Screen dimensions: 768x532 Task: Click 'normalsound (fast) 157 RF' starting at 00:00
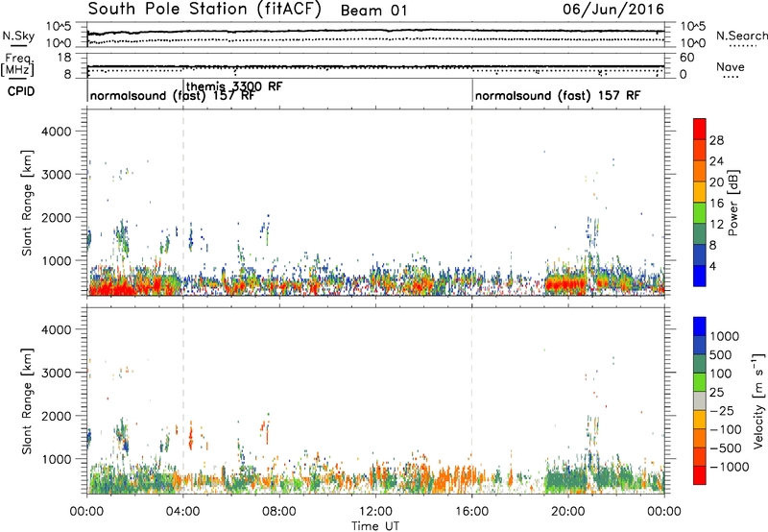pos(173,95)
